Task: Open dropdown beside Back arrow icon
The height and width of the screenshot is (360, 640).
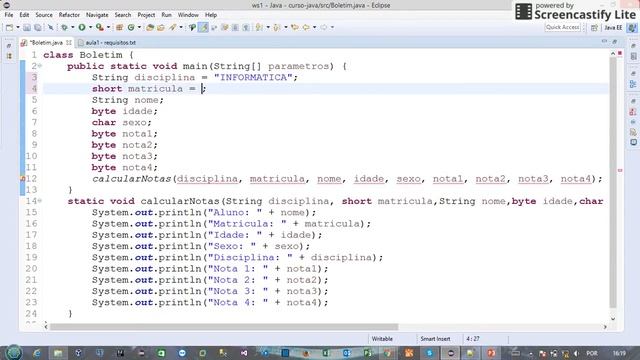Action: (x=314, y=27)
